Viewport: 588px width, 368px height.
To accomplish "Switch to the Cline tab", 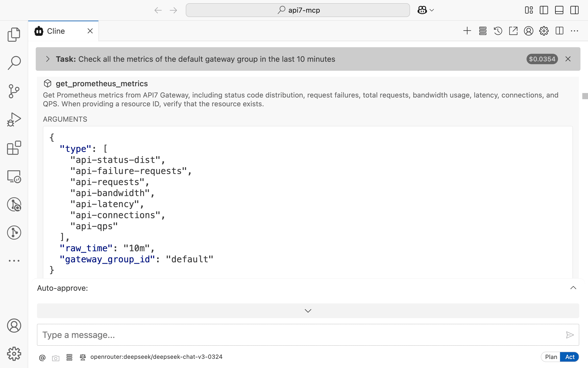I will (56, 31).
